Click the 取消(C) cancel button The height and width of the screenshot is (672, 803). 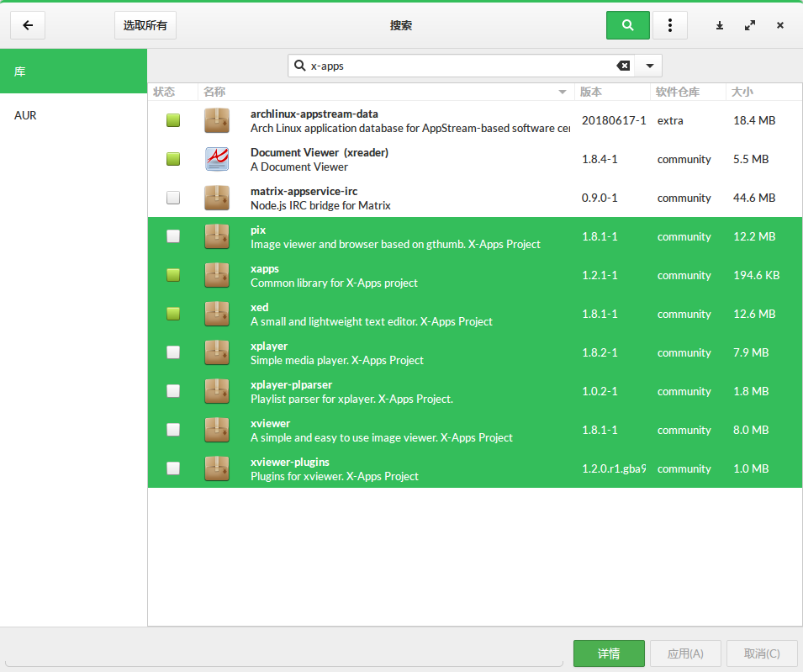coord(762,653)
